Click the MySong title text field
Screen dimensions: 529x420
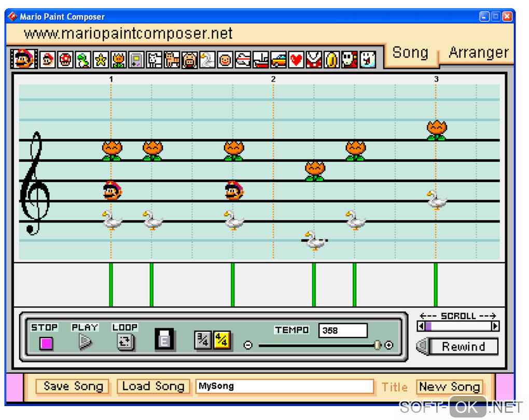284,387
